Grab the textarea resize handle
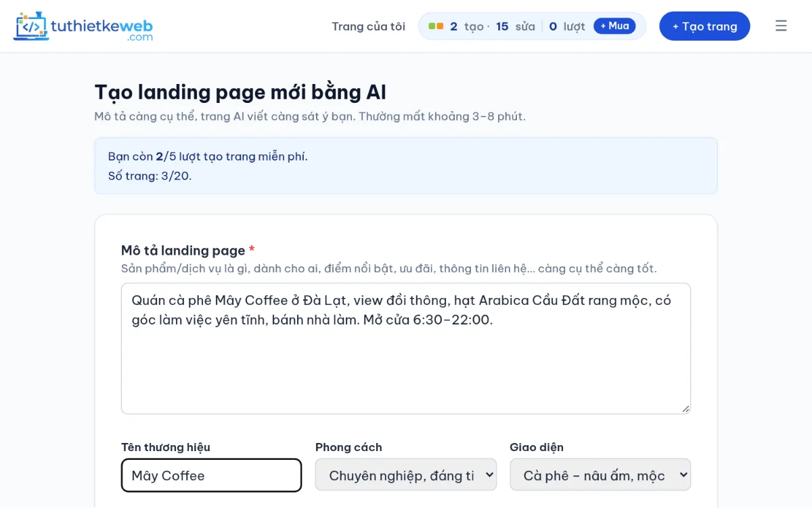This screenshot has height=508, width=812. [x=685, y=408]
